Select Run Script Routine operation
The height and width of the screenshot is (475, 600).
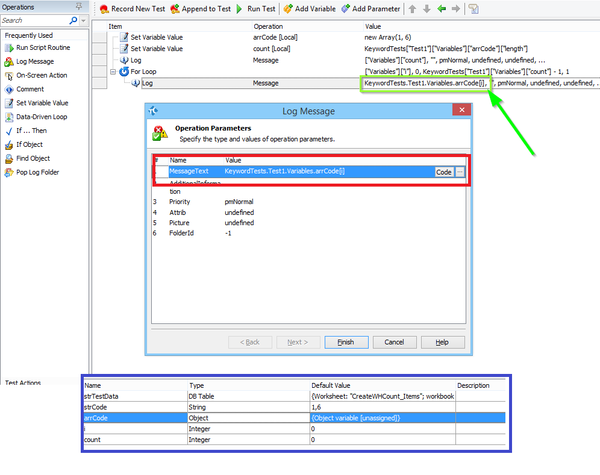38,48
